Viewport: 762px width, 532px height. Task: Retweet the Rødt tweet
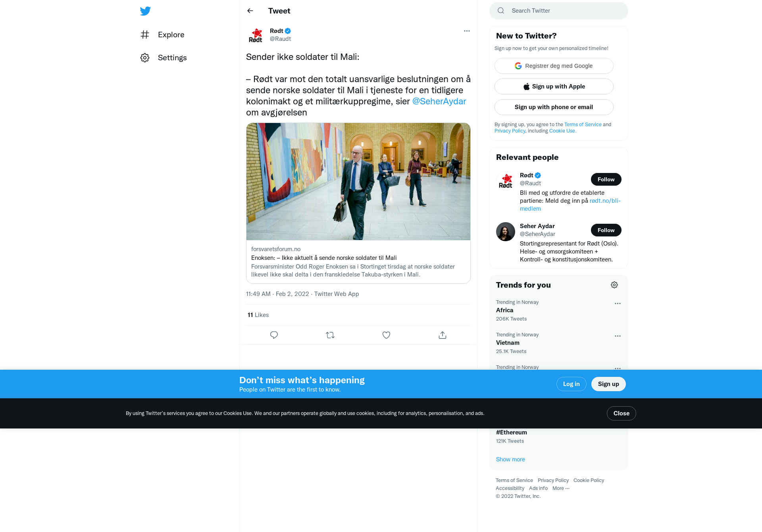330,335
